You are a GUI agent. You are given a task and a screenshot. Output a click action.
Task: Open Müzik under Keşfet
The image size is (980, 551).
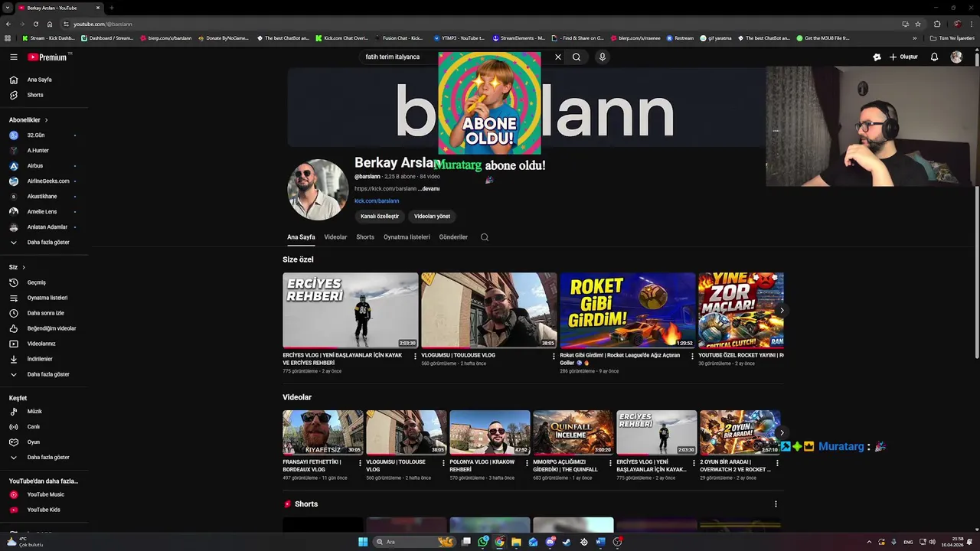pos(44,412)
